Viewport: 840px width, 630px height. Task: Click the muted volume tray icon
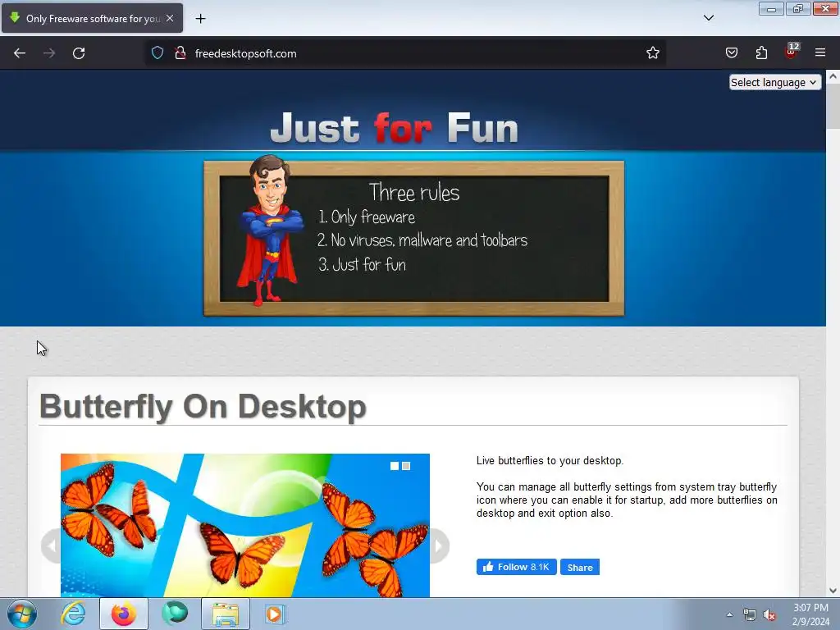(769, 614)
